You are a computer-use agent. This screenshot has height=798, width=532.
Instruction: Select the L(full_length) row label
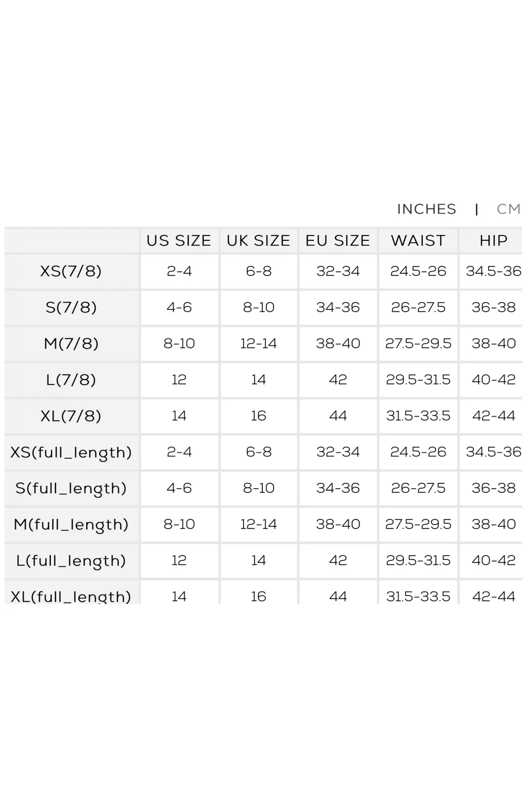(x=72, y=560)
